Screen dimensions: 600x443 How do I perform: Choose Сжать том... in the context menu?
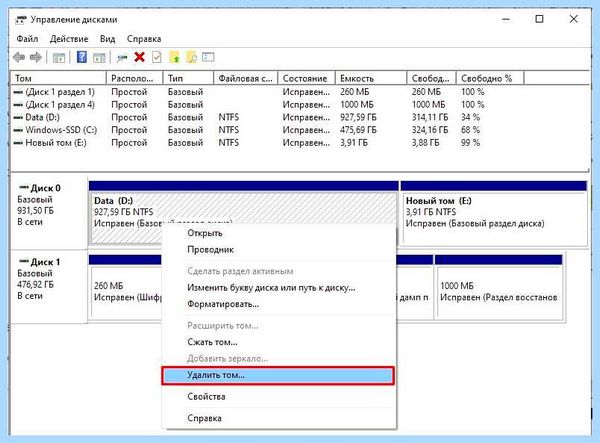279,342
